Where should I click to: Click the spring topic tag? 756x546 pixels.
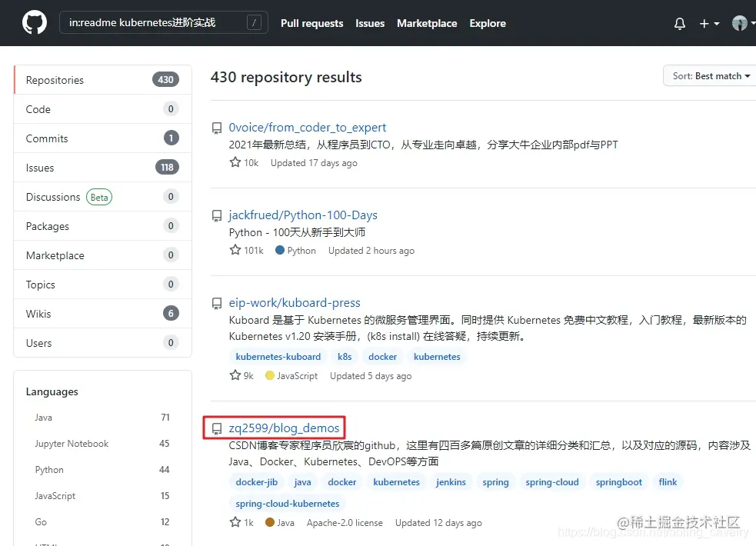[x=495, y=482]
